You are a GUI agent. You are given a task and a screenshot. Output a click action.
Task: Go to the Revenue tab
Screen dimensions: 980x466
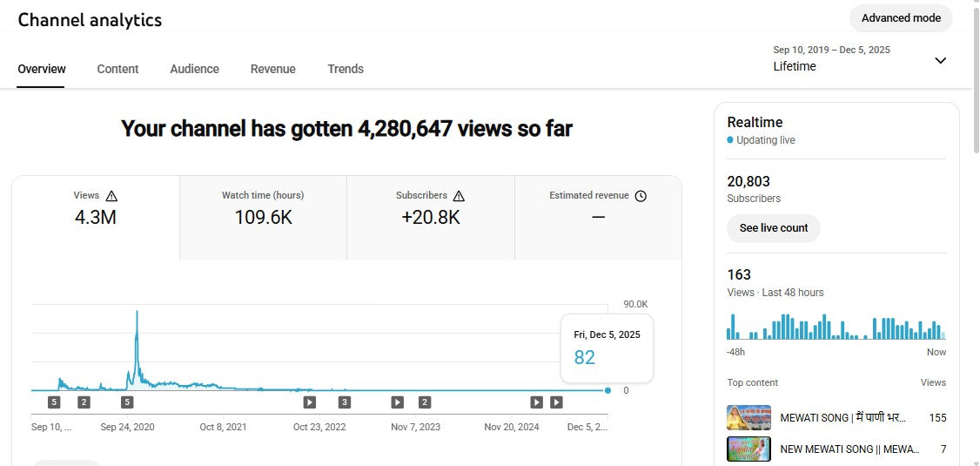(272, 69)
